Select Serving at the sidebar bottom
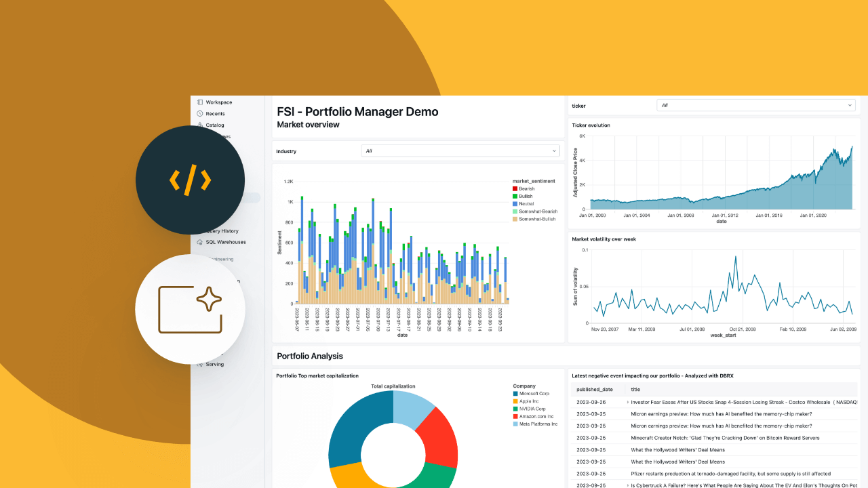The image size is (868, 488). point(199,364)
